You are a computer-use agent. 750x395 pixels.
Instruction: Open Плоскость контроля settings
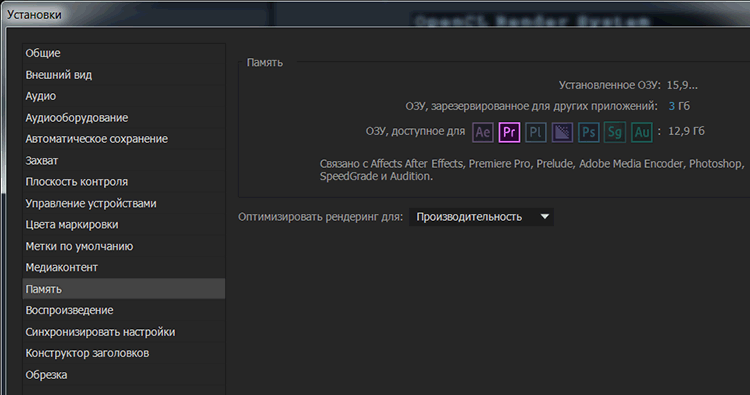[124, 182]
